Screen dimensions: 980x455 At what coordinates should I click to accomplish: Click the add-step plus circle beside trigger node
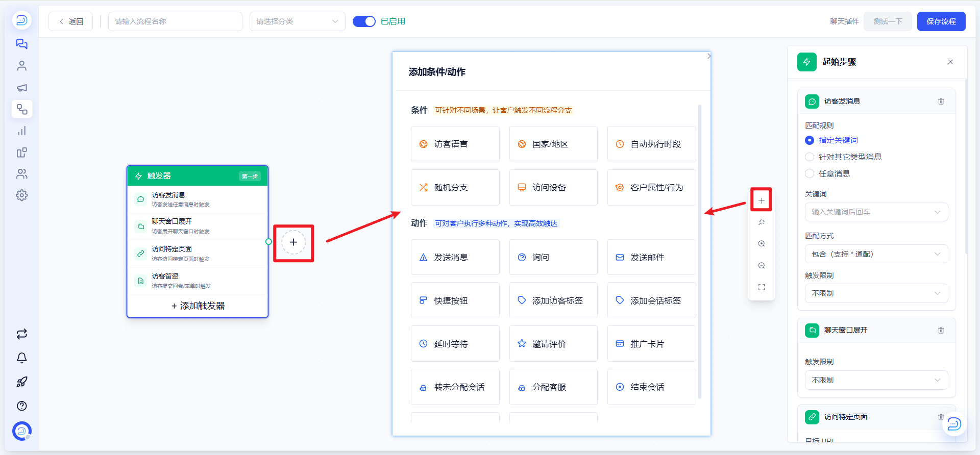(x=293, y=242)
